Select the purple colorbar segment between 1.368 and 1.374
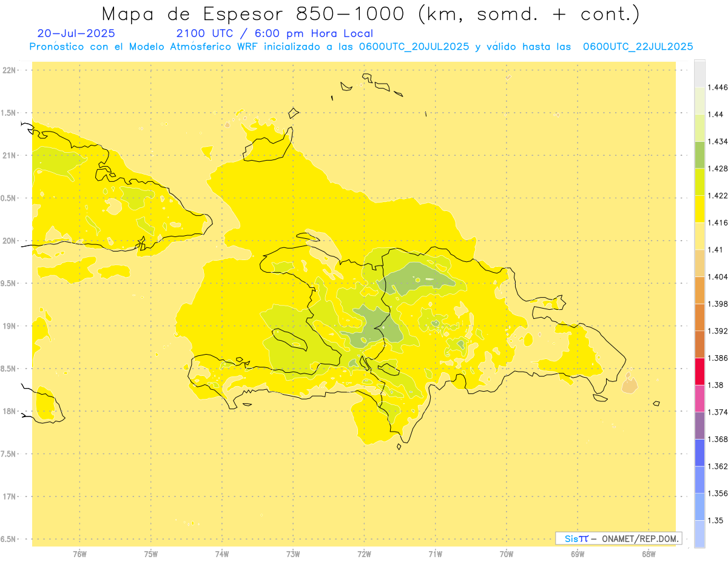This screenshot has width=728, height=562. coord(699,426)
